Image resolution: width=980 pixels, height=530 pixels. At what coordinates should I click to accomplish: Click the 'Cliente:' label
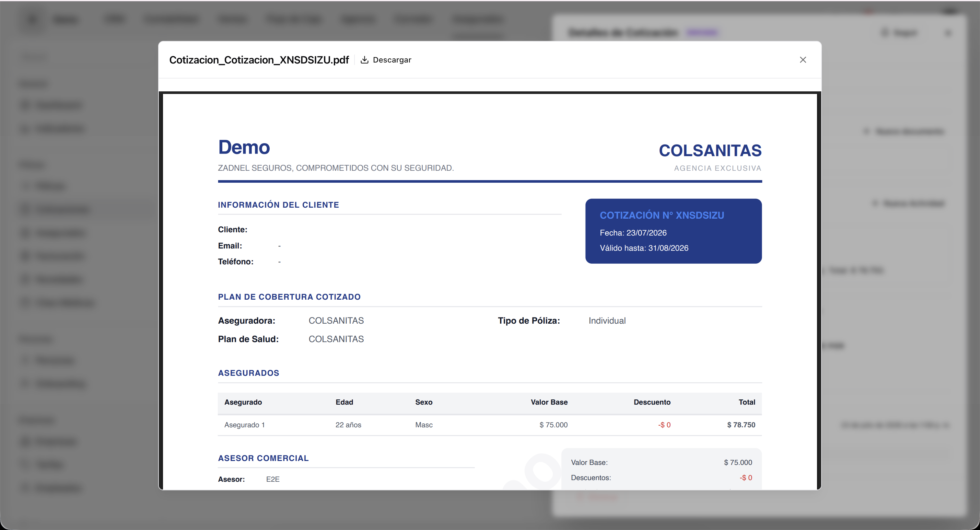pos(232,229)
